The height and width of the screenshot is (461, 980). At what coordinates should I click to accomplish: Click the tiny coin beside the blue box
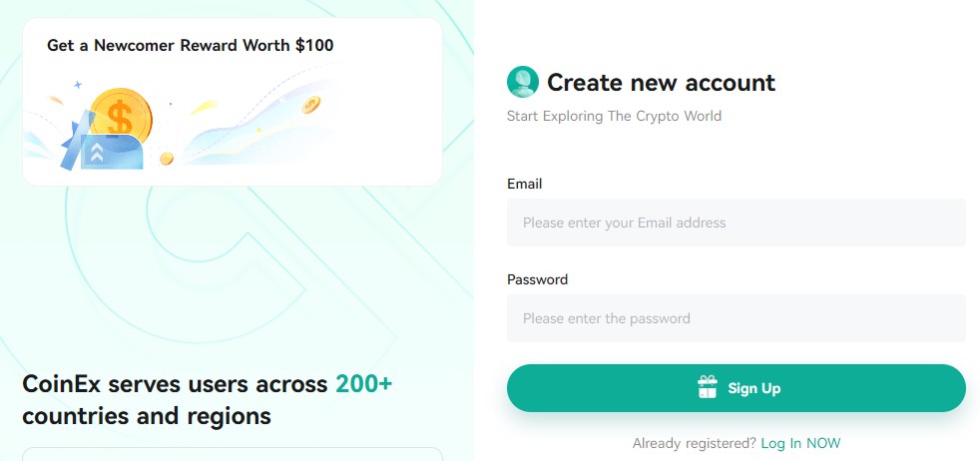[167, 159]
